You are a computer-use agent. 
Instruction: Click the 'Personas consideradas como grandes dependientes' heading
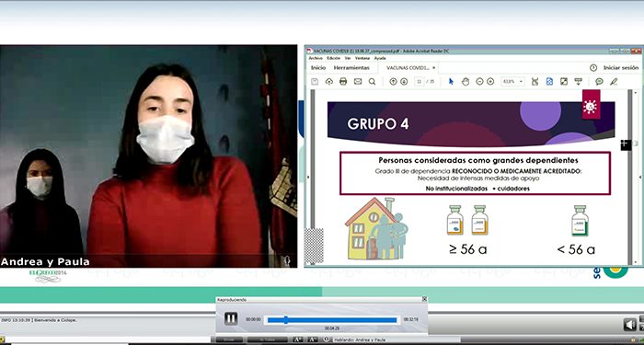click(x=478, y=160)
